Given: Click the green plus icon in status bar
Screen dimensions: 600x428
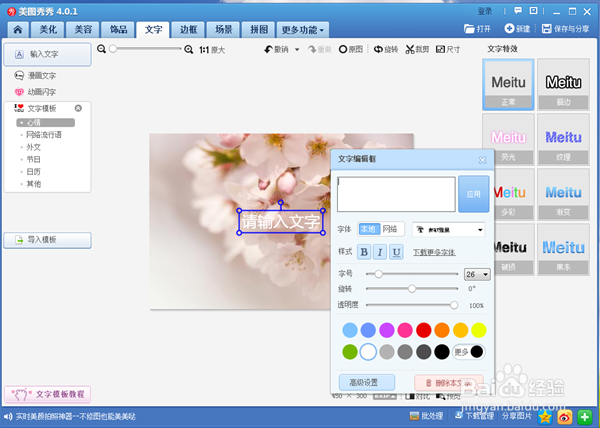Looking at the screenshot, I should coord(584,417).
